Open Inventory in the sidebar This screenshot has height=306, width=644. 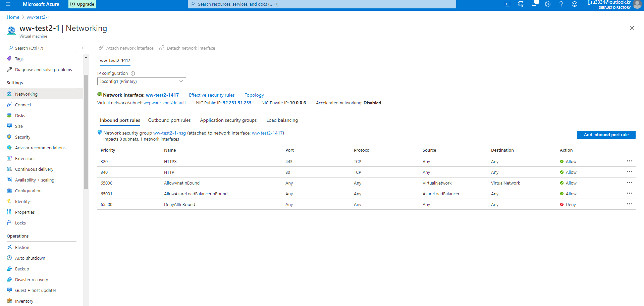pos(24,301)
